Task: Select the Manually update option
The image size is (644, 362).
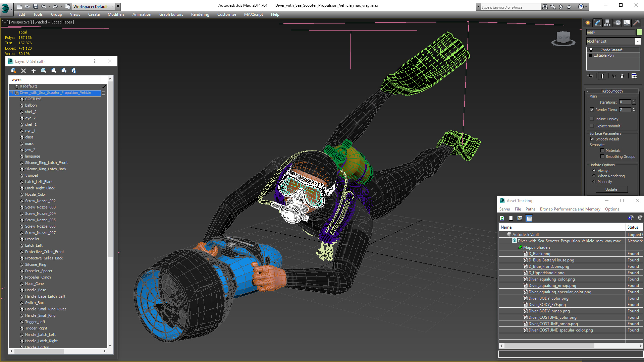Action: [594, 182]
